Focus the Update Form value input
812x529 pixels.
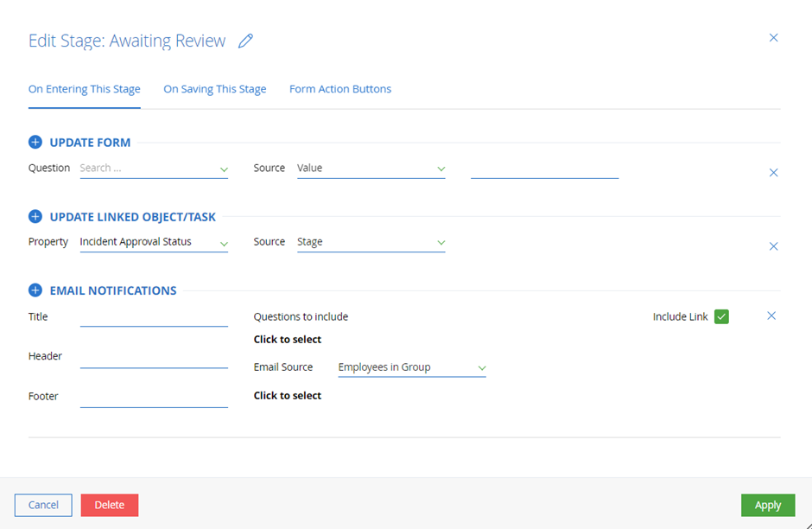544,169
